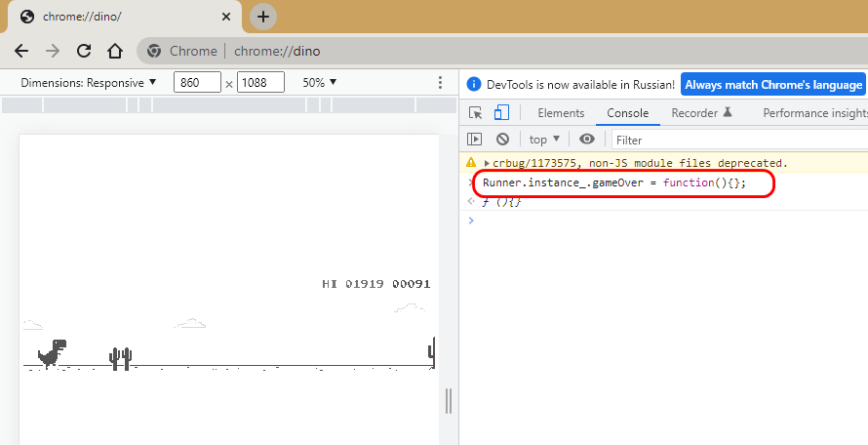The width and height of the screenshot is (868, 445).
Task: Clear the console
Action: [x=502, y=140]
